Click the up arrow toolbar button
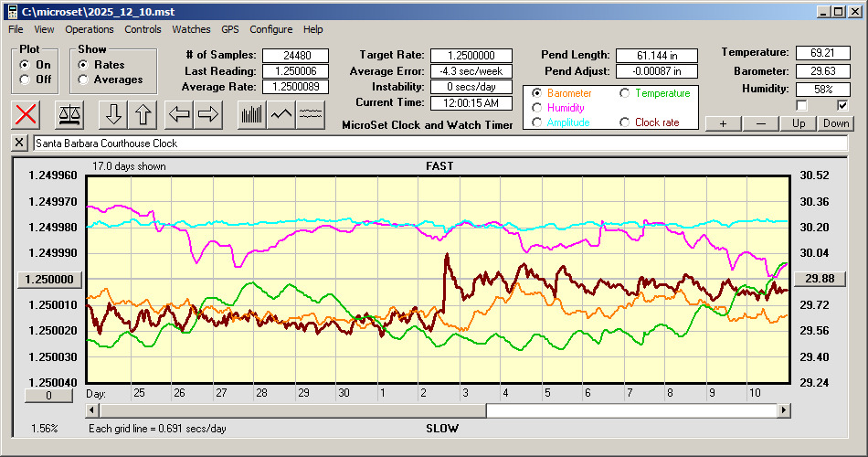 click(x=143, y=114)
